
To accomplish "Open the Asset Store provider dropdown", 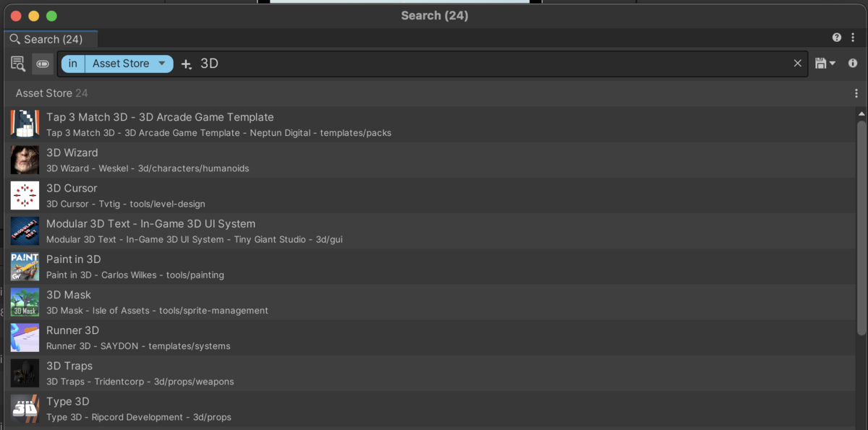I will coord(129,64).
